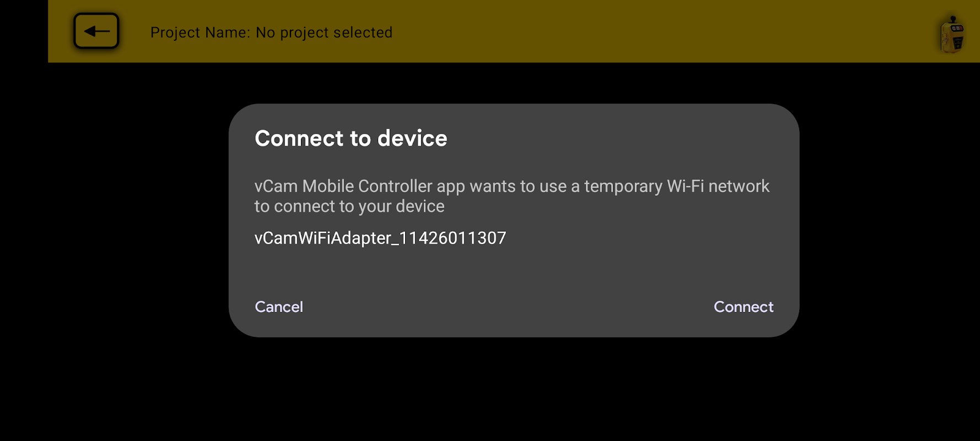The width and height of the screenshot is (980, 441).
Task: Tap the yellow header bar's empty middle area
Action: coord(661,31)
